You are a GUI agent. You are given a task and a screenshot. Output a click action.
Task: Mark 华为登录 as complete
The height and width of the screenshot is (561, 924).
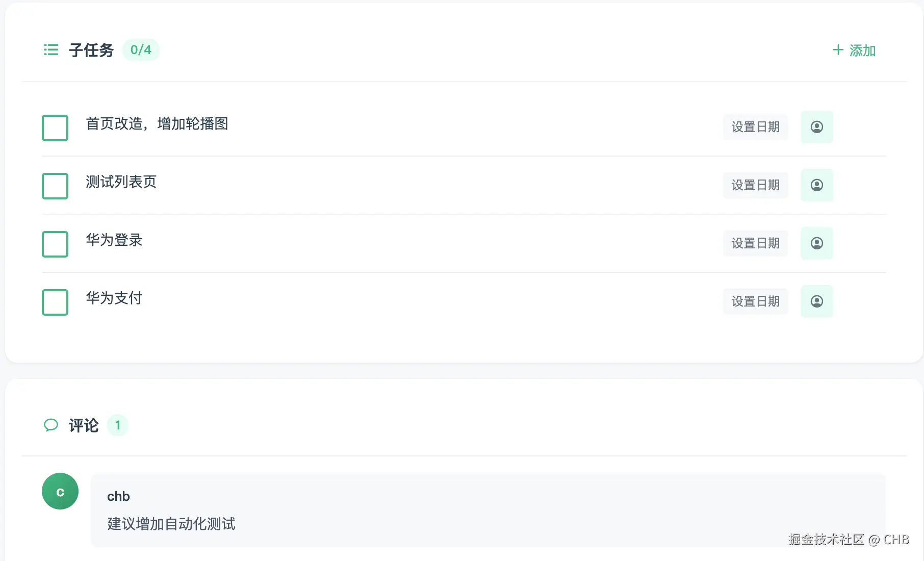pyautogui.click(x=55, y=244)
